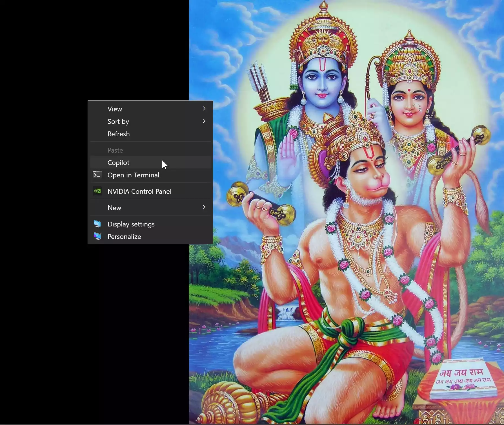Image resolution: width=504 pixels, height=425 pixels.
Task: Expand the View submenu arrow
Action: [204, 109]
